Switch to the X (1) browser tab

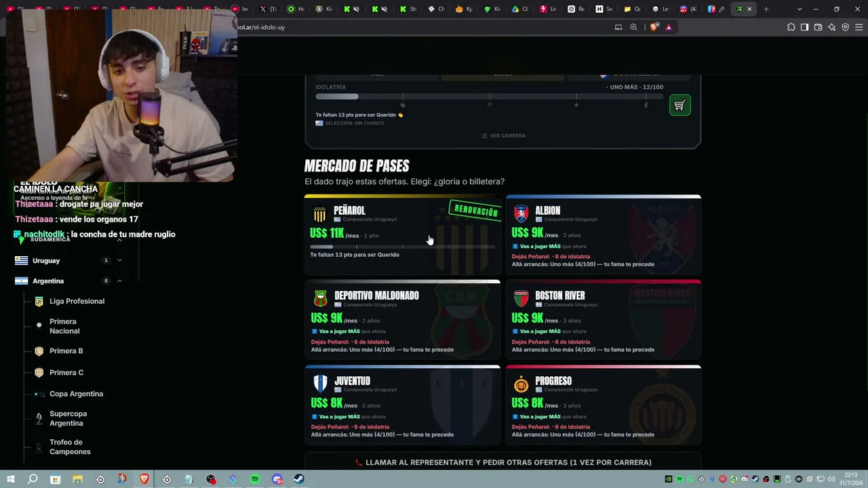267,9
